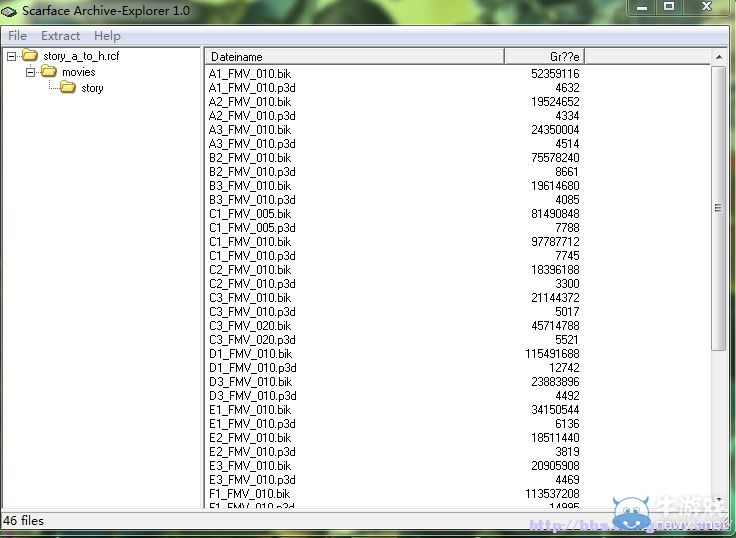The width and height of the screenshot is (736, 538).
Task: Click size value 113537208
Action: click(552, 494)
